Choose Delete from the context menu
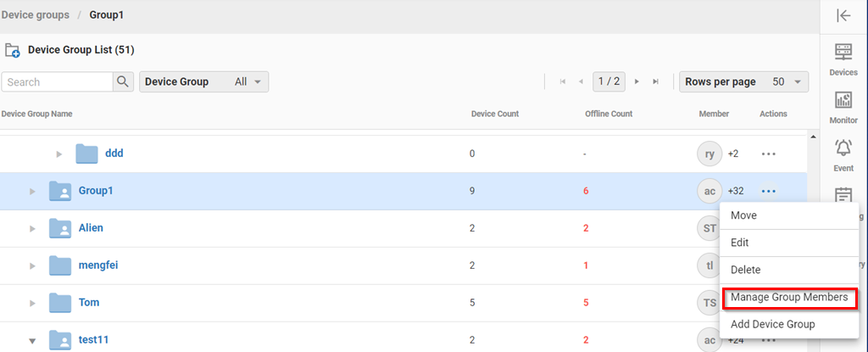This screenshot has height=352, width=868. (x=745, y=270)
